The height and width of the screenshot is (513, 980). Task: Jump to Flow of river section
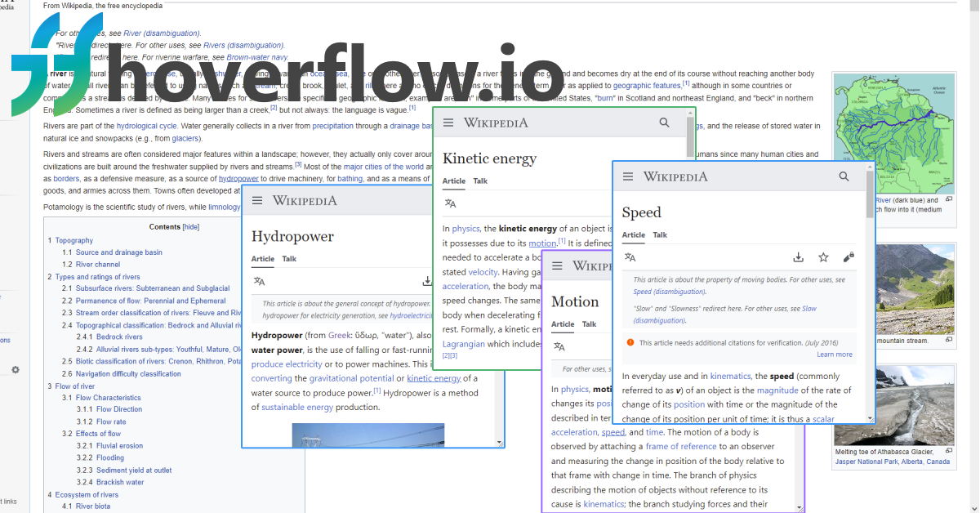coord(75,386)
